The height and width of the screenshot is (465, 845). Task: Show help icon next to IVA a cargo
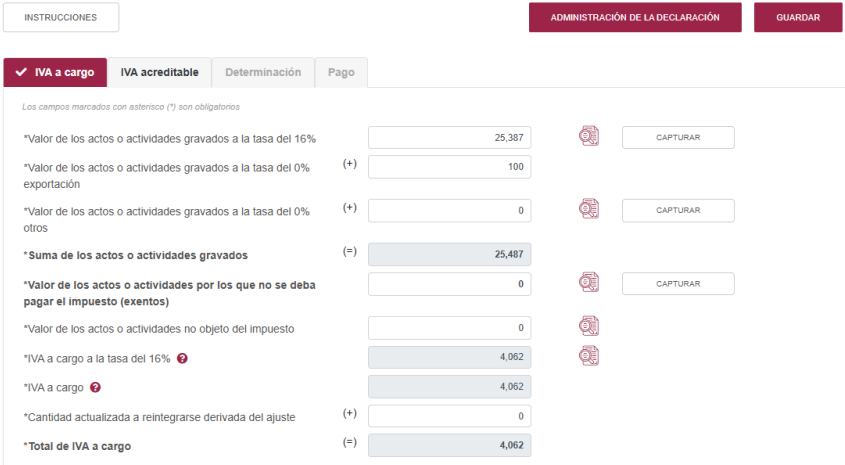tap(95, 387)
